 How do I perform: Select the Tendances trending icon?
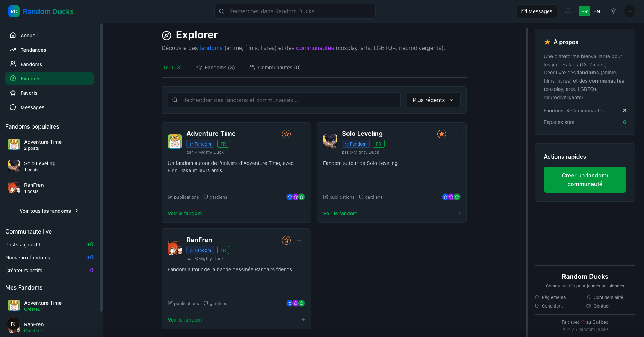13,50
